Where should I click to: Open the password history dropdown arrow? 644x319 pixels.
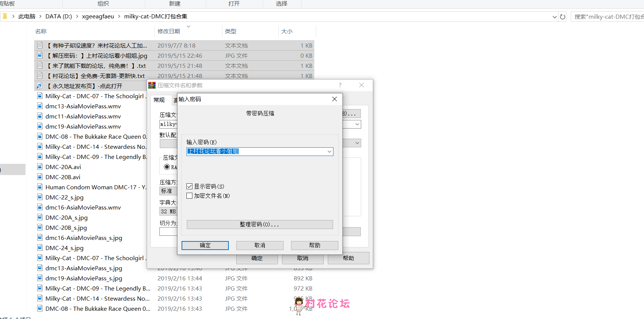(329, 151)
